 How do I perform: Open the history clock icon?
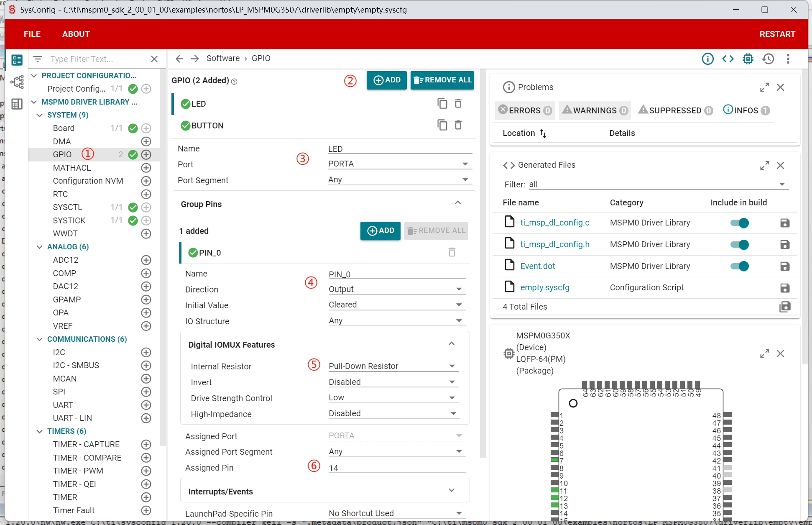click(x=768, y=59)
